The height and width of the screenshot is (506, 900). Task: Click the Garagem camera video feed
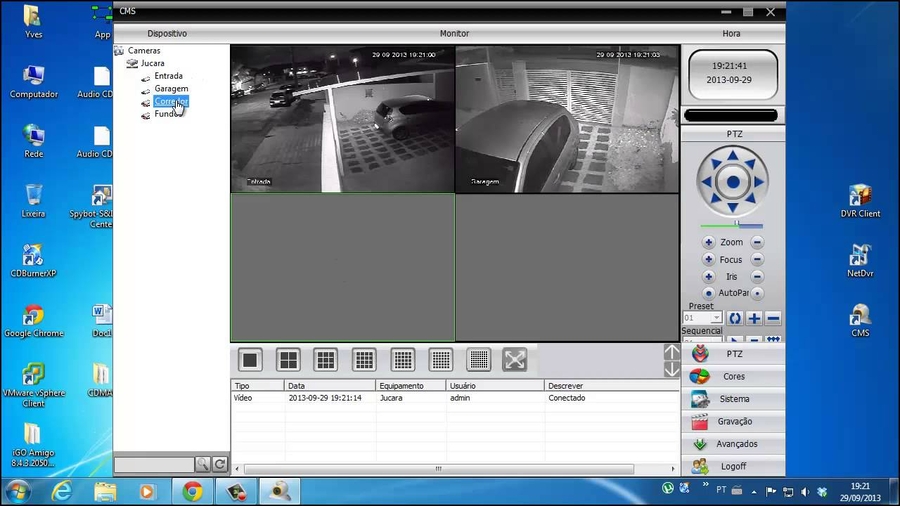pyautogui.click(x=567, y=118)
